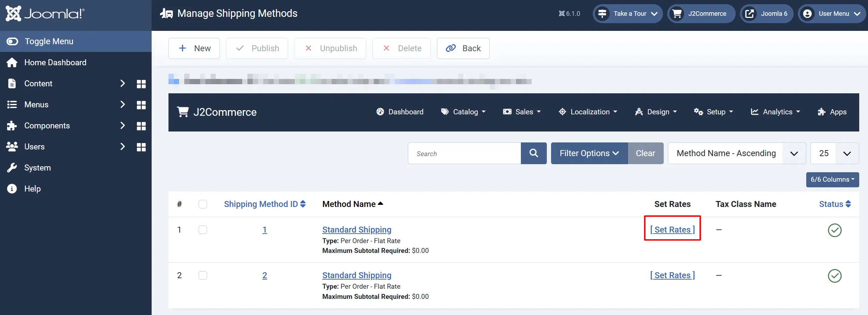Image resolution: width=868 pixels, height=315 pixels.
Task: Click the published status icon for row 1
Action: coord(835,230)
